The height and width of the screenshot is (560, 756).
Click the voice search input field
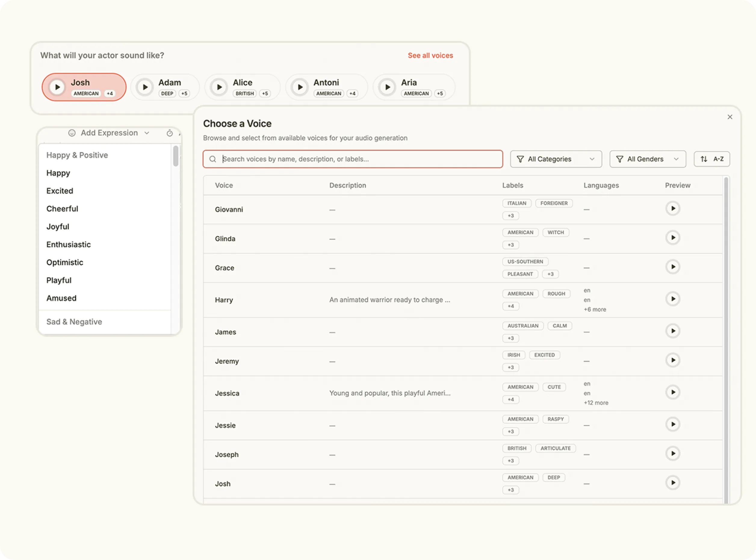tap(353, 159)
